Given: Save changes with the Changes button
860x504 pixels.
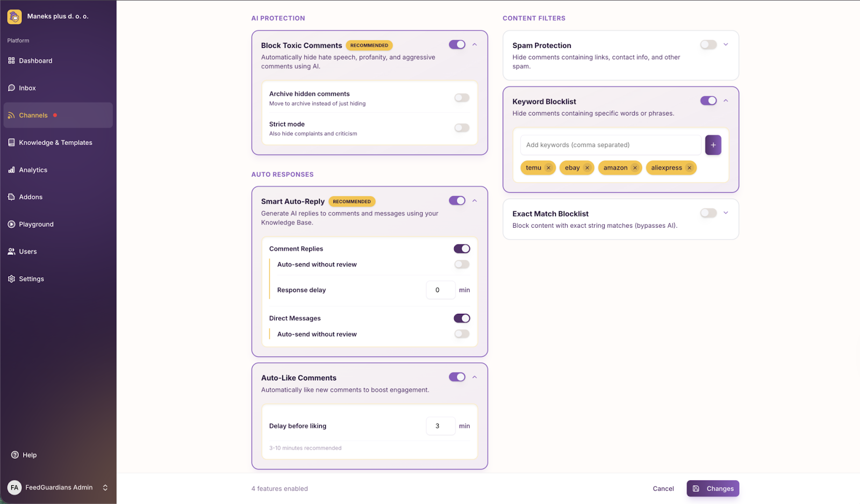Looking at the screenshot, I should point(712,488).
